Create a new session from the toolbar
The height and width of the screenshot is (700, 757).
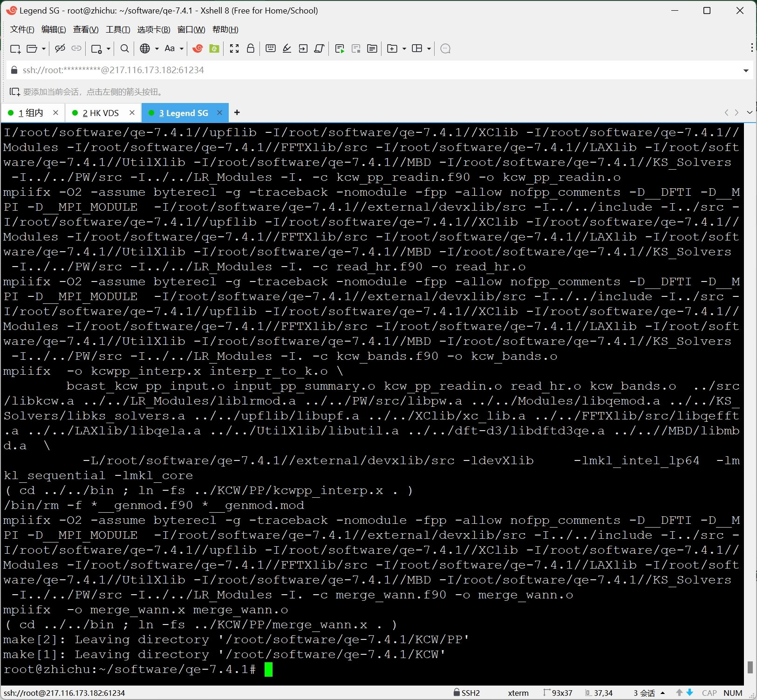(x=15, y=49)
